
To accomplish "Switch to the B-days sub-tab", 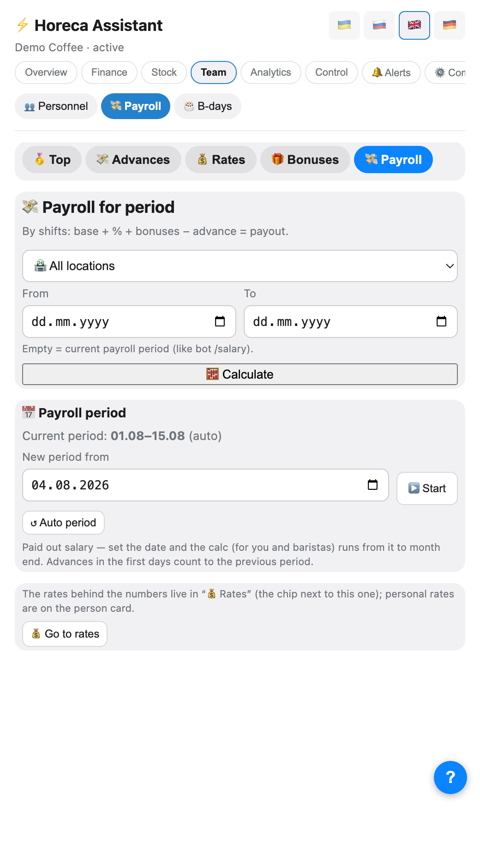I will (208, 106).
